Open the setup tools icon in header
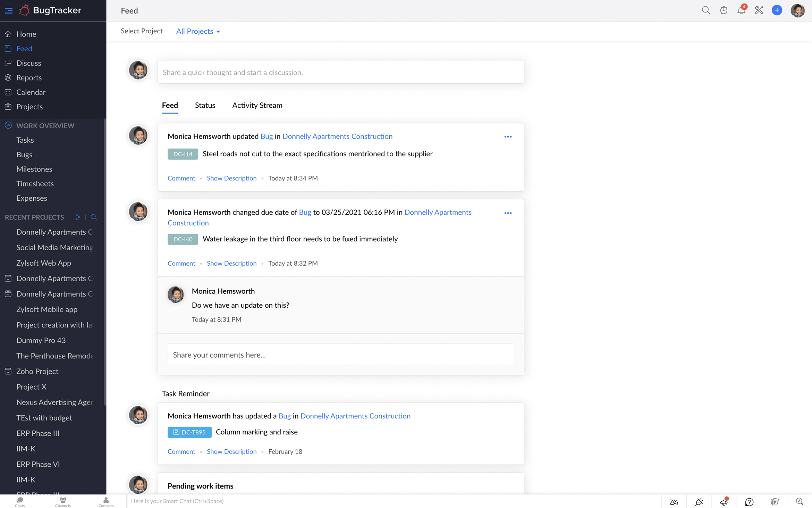 [759, 10]
